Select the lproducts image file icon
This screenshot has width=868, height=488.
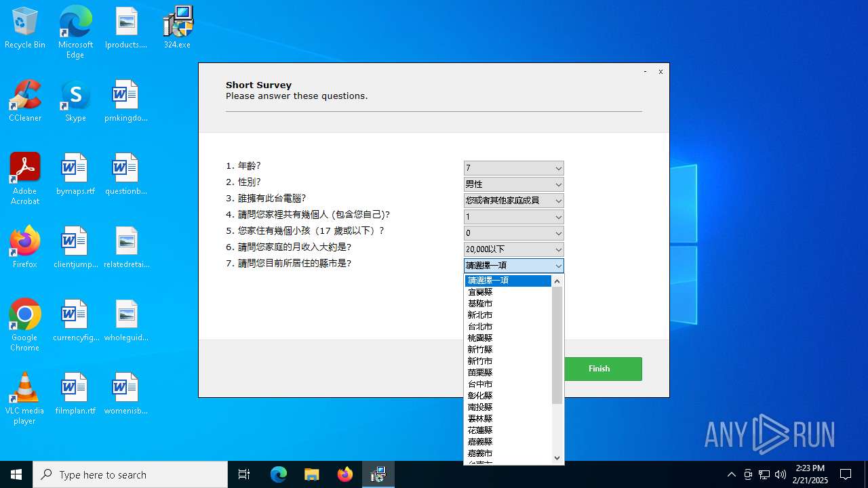(126, 28)
